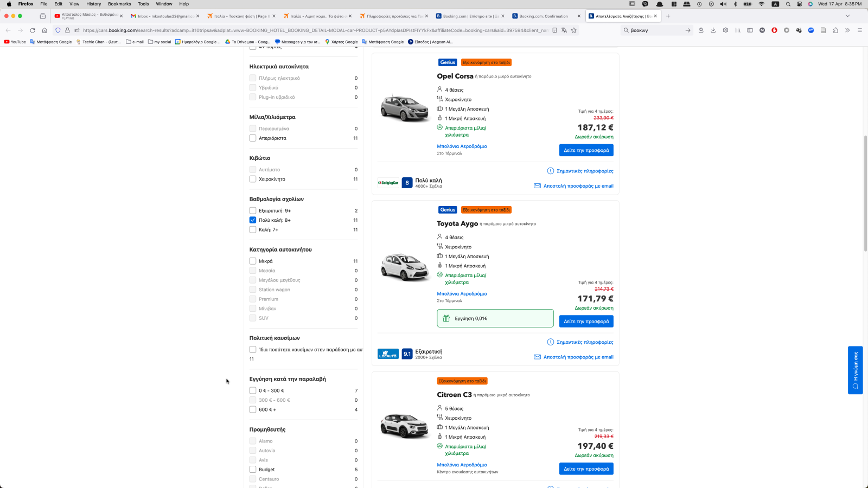Screen dimensions: 868x488
Task: Open the e-mail bookmarks folder
Action: 135,42
